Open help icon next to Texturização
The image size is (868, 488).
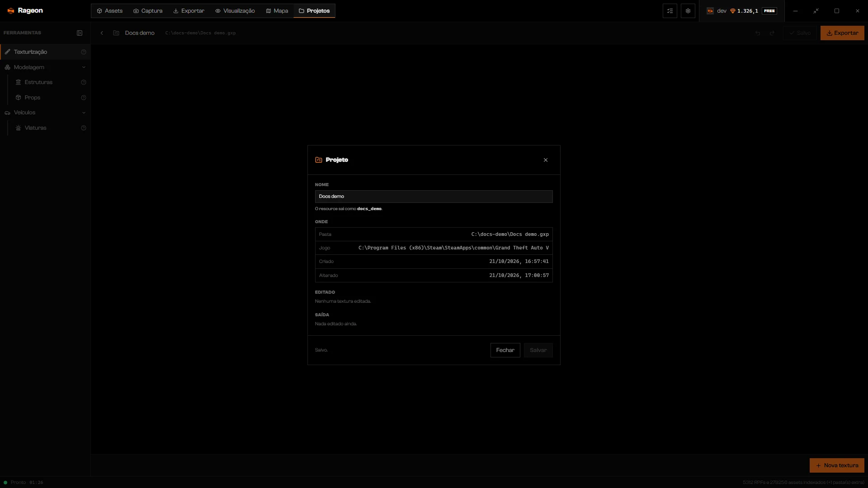[x=84, y=52]
